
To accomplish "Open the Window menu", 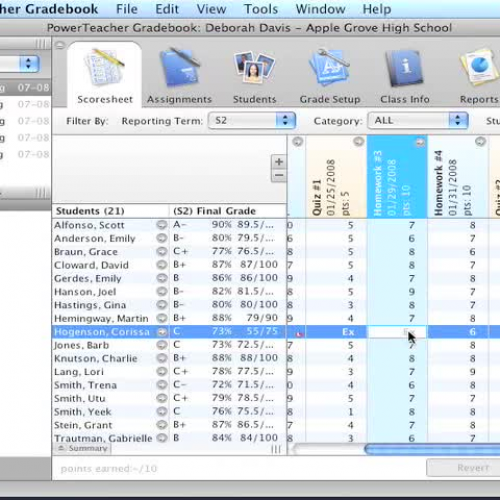I will tap(320, 9).
